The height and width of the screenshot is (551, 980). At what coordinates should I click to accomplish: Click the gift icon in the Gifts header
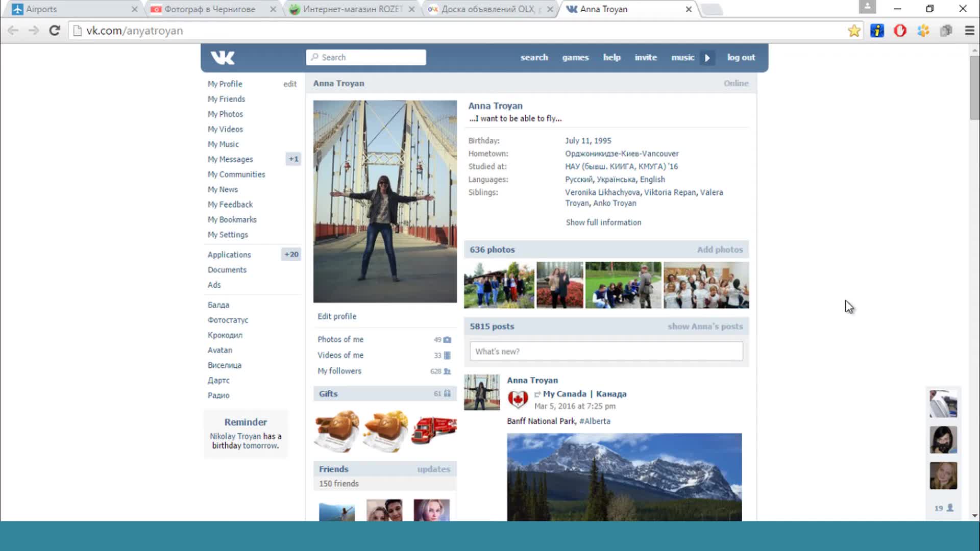tap(447, 394)
